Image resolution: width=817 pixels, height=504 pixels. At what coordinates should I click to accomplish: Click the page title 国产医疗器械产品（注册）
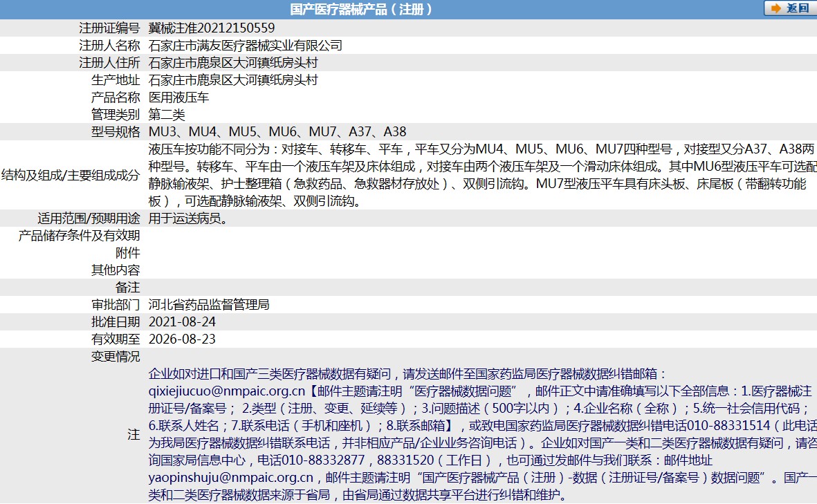(360, 10)
